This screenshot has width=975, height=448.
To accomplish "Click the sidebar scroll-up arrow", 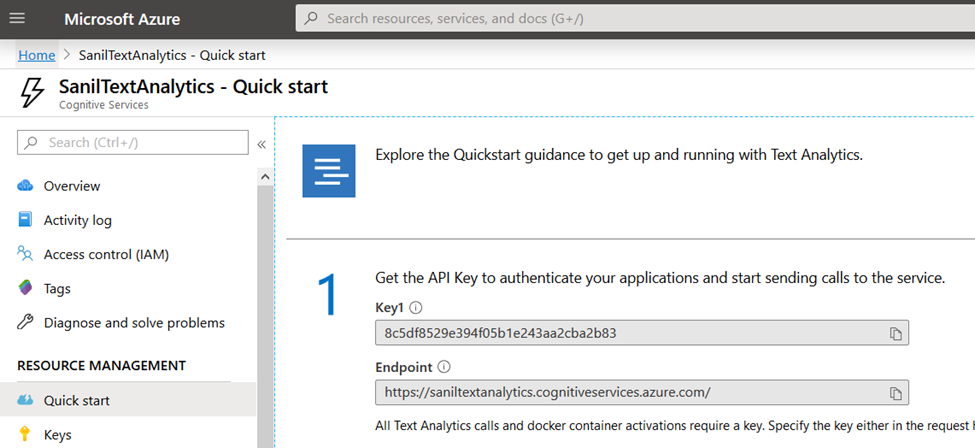I will (265, 177).
